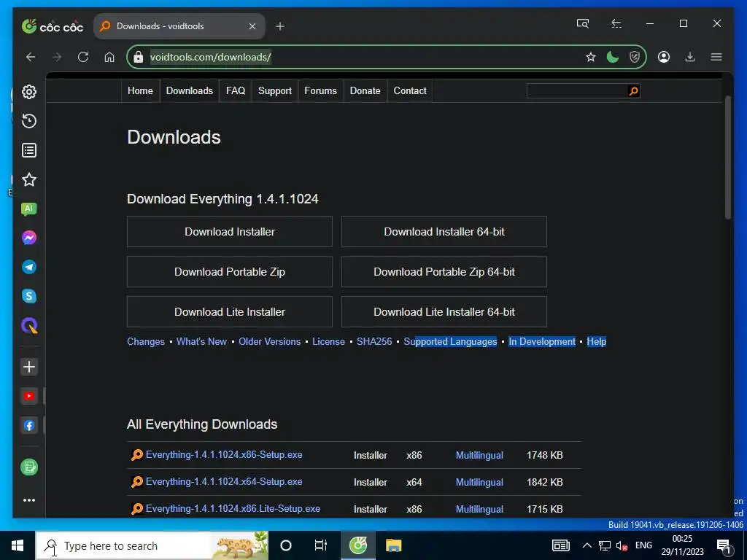This screenshot has width=747, height=560.
Task: Open browser downloads panel
Action: 690,57
